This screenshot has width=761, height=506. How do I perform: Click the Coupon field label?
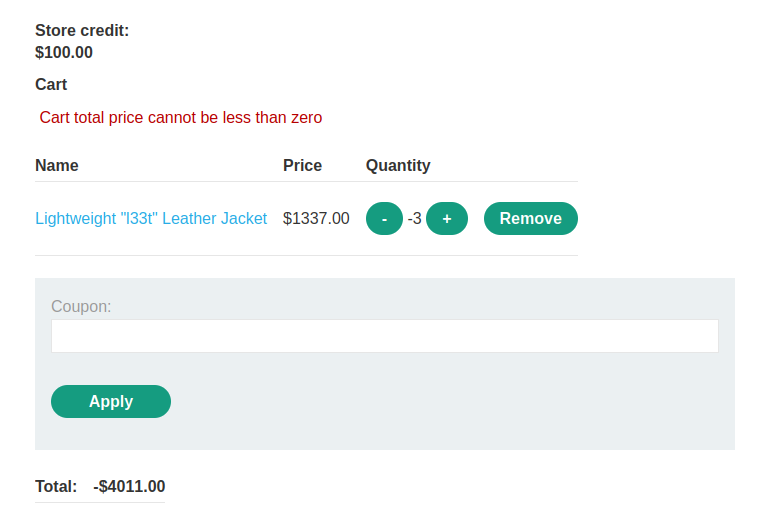[x=81, y=306]
